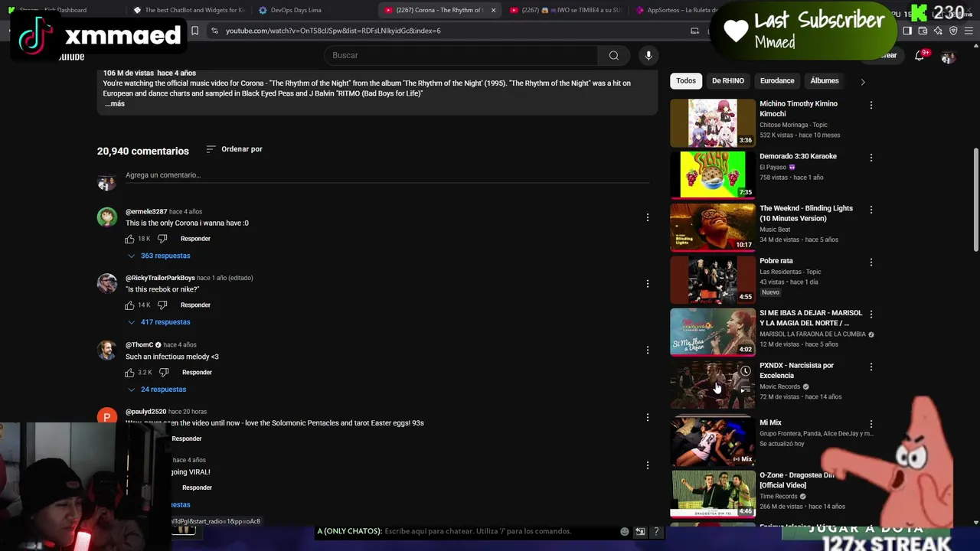Expand 417 respuestas replies
Viewport: 980px width, 551px height.
pos(159,322)
